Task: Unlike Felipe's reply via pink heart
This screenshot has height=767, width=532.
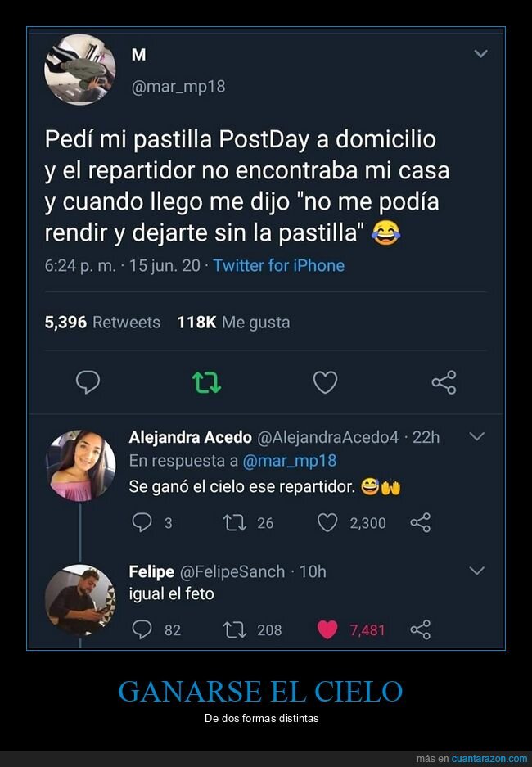Action: click(327, 629)
